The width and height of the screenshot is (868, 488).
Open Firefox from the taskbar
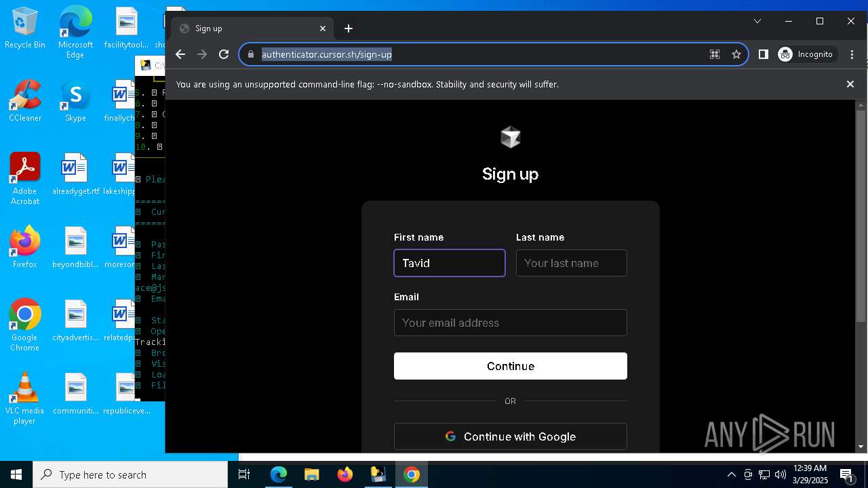coord(345,474)
